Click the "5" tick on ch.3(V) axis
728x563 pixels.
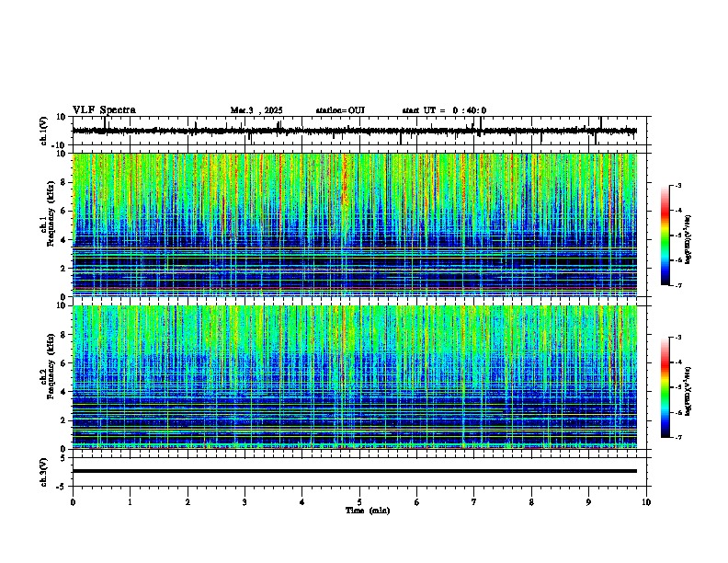(x=64, y=457)
